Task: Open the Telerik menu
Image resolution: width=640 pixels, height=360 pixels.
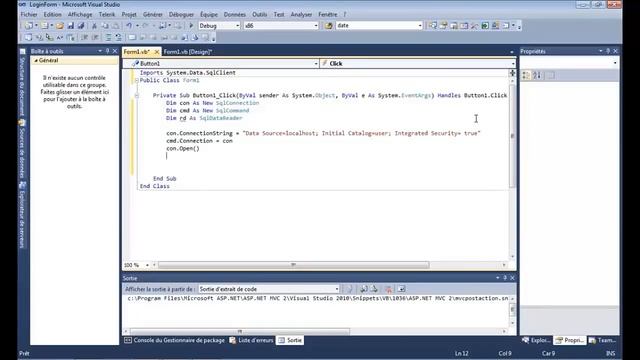Action: tap(107, 14)
